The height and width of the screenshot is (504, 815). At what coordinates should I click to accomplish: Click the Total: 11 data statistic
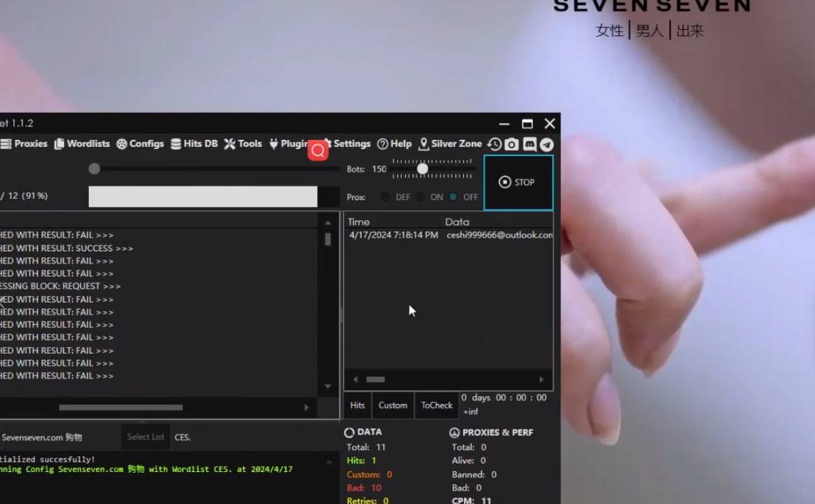[x=366, y=447]
